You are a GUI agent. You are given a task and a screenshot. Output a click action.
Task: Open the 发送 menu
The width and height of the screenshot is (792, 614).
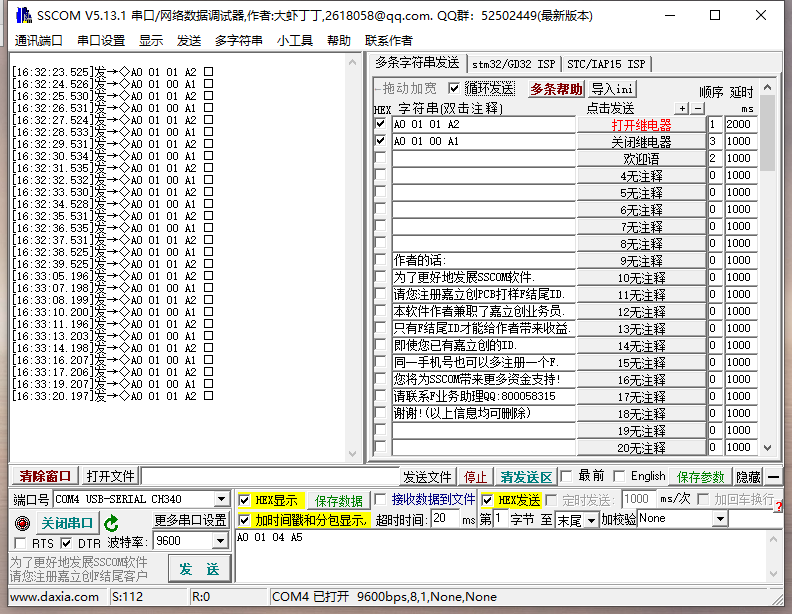(189, 40)
